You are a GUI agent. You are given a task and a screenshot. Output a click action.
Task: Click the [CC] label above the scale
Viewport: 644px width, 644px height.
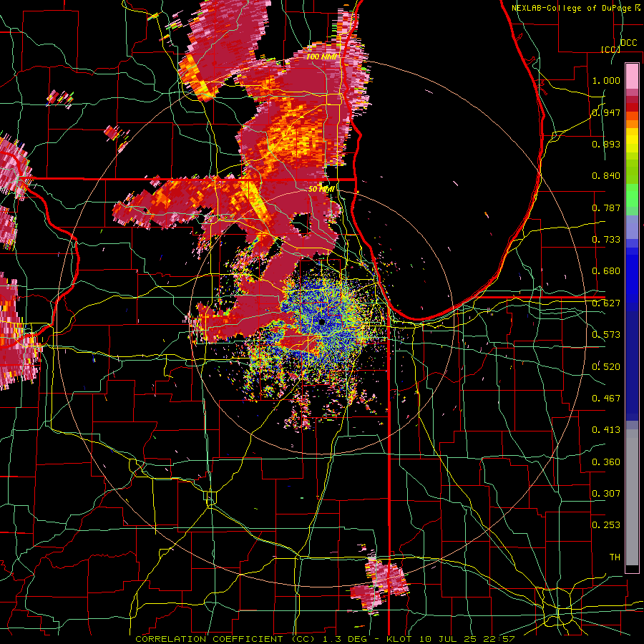click(x=610, y=49)
